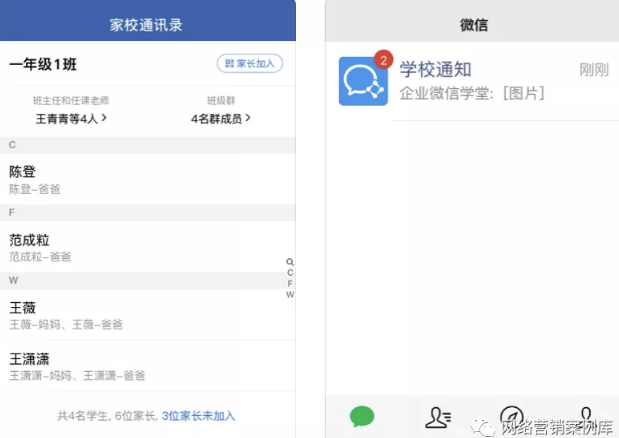Click 王薇-妈妈、王薇-爸爸 parents subtitle

click(x=66, y=324)
